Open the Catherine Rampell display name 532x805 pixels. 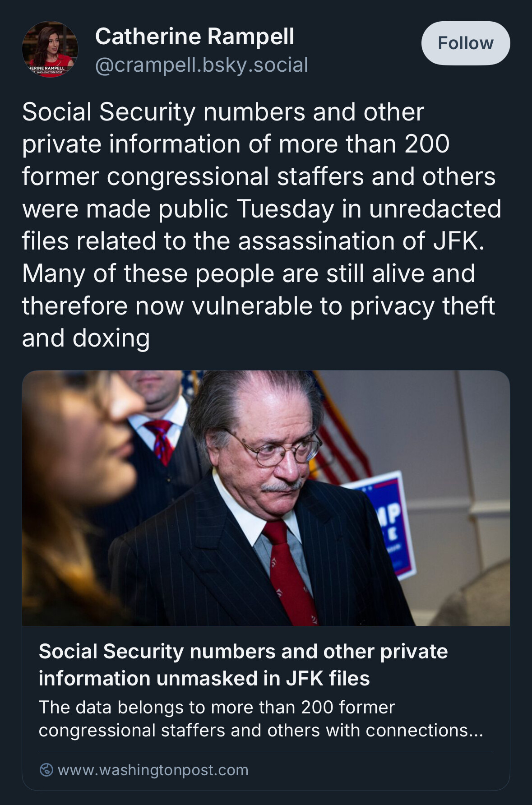pos(194,36)
